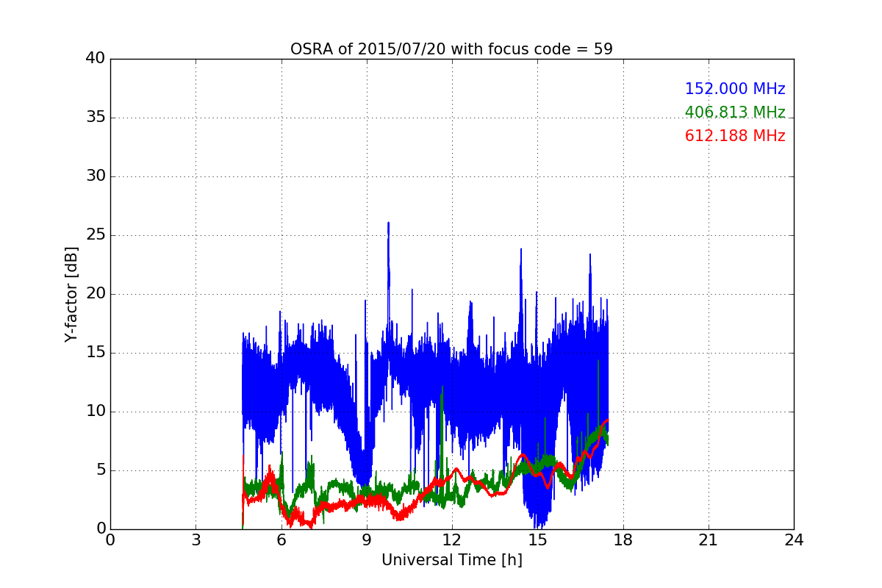Click the "Universal Time [h]" axis label
The width and height of the screenshot is (882, 588).
pyautogui.click(x=451, y=560)
